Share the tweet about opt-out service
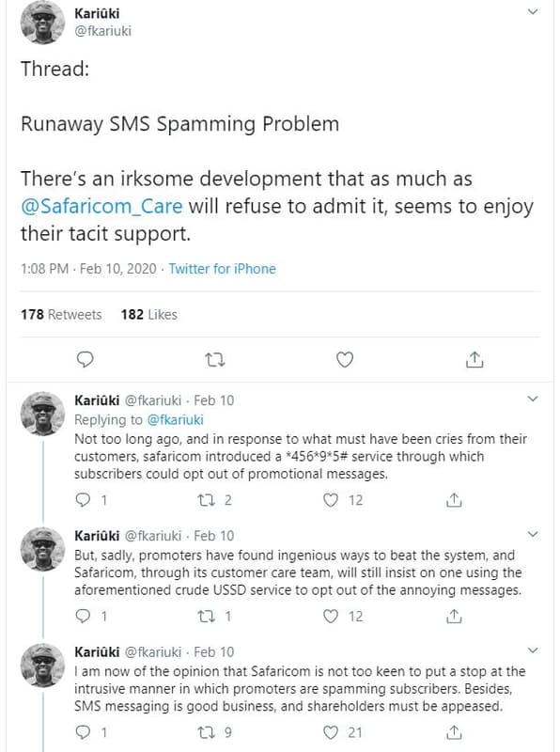Image resolution: width=560 pixels, height=752 pixels. click(453, 500)
